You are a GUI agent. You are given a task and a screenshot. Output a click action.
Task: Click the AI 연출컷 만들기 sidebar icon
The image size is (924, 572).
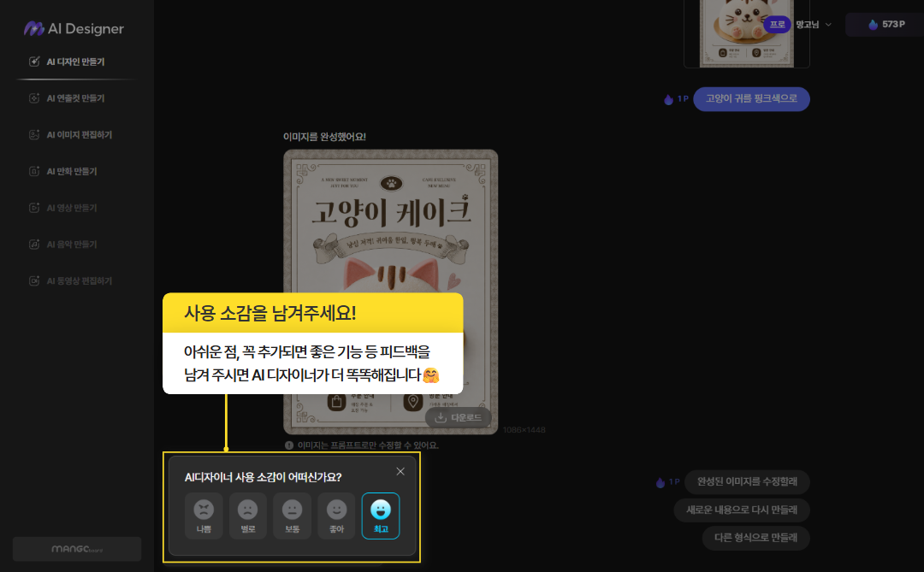point(34,98)
